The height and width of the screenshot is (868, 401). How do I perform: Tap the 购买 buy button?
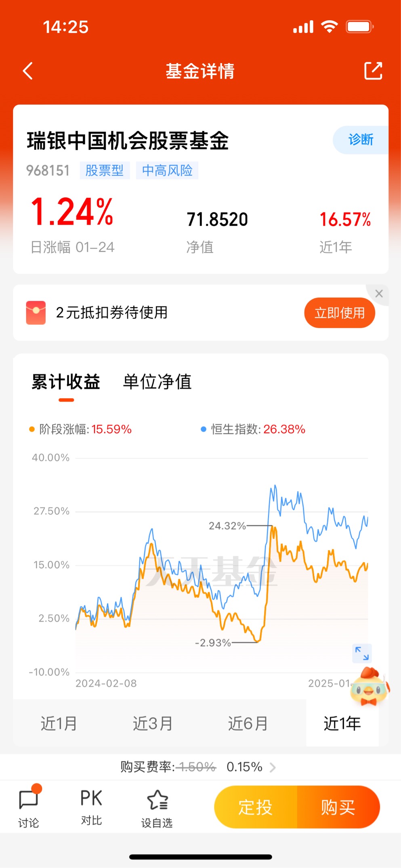pos(338,807)
